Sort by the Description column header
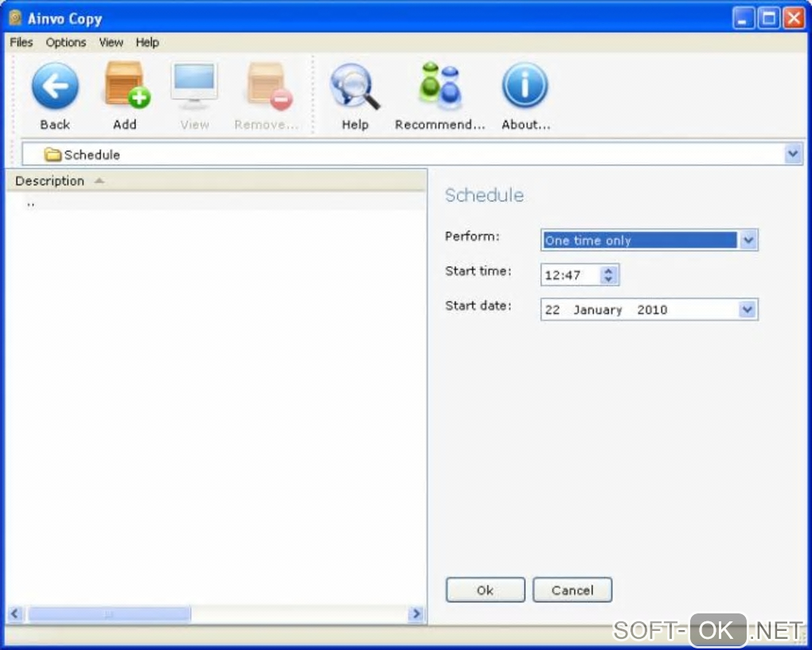812x650 pixels. click(x=217, y=181)
